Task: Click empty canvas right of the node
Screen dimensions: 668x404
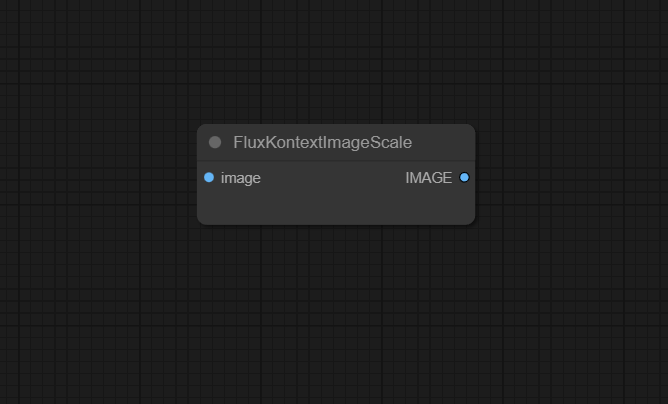Action: click(x=570, y=175)
